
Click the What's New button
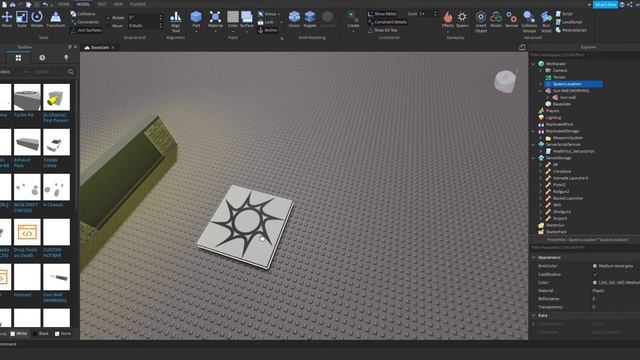tap(605, 4)
